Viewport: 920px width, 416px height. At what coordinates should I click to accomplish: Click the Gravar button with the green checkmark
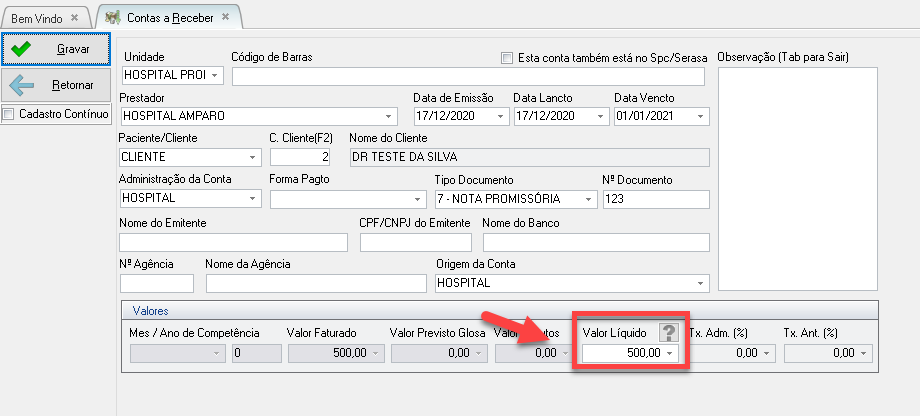[55, 49]
